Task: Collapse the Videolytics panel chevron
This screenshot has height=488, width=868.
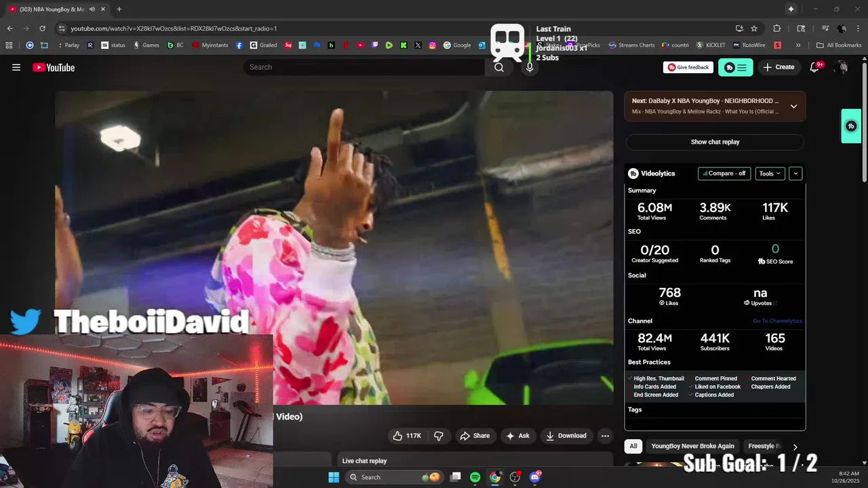Action: [795, 174]
